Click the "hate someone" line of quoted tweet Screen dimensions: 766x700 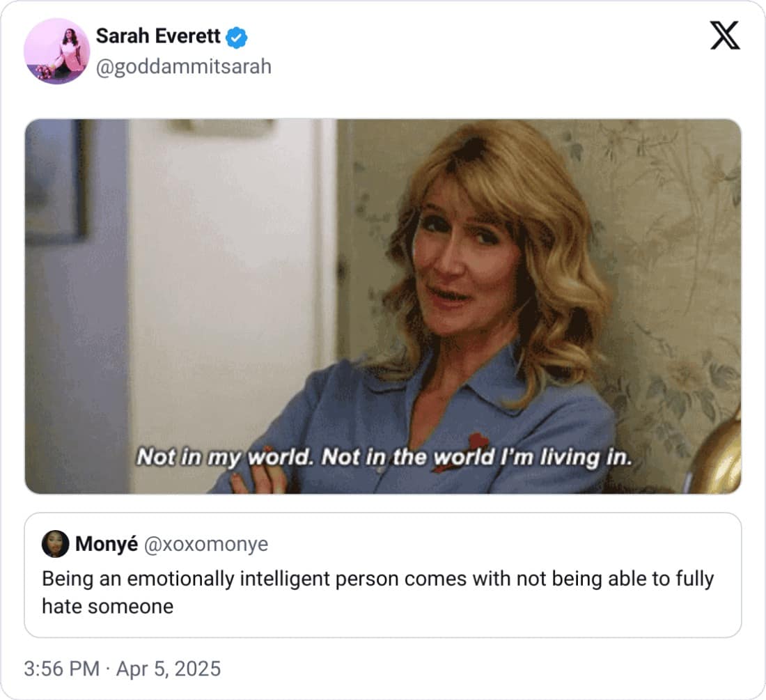click(x=107, y=606)
